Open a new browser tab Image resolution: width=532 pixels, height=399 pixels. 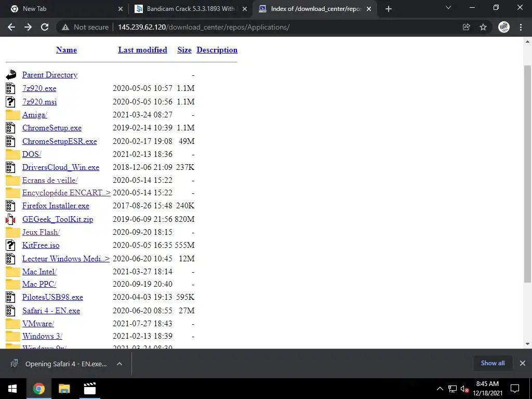point(389,9)
